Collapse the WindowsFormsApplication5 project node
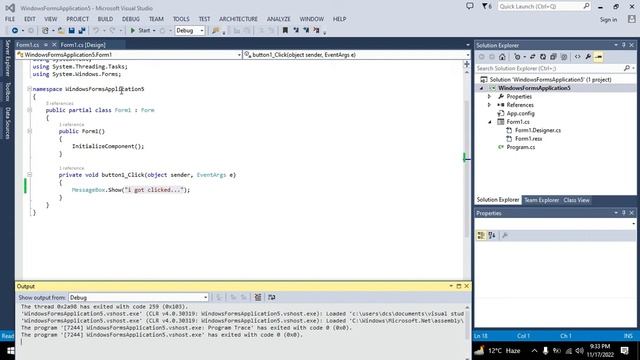Screen dimensions: 640x360 482,88
